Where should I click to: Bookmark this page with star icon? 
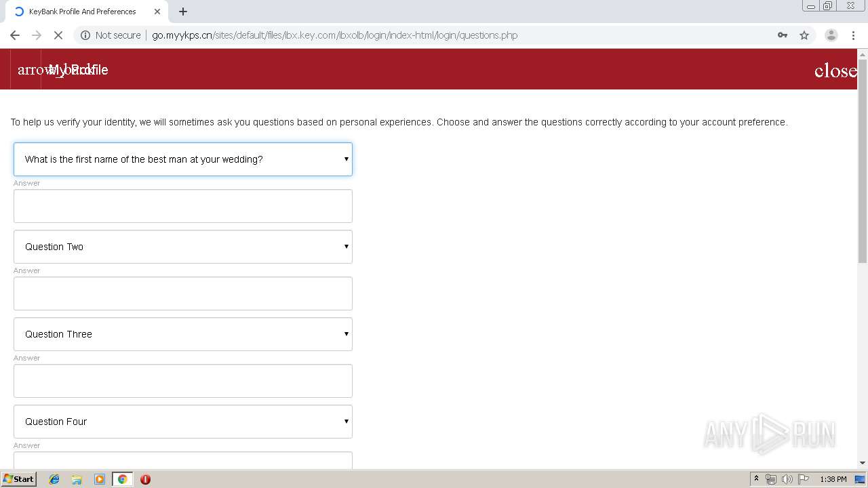point(804,35)
